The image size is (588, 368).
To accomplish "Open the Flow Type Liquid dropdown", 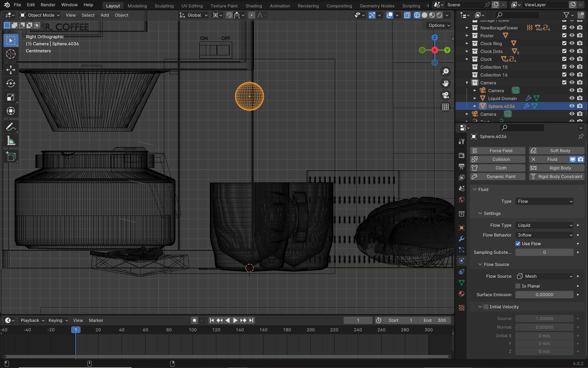I will 544,225.
